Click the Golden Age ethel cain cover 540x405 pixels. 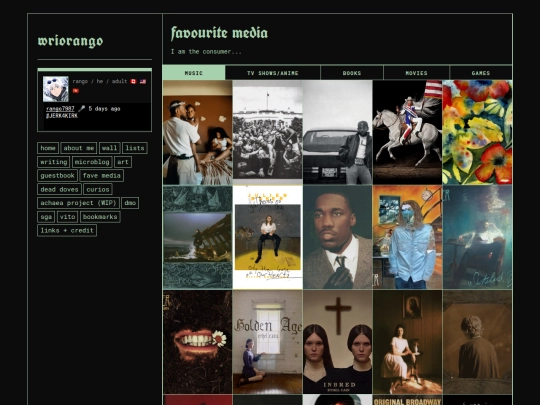pos(268,342)
